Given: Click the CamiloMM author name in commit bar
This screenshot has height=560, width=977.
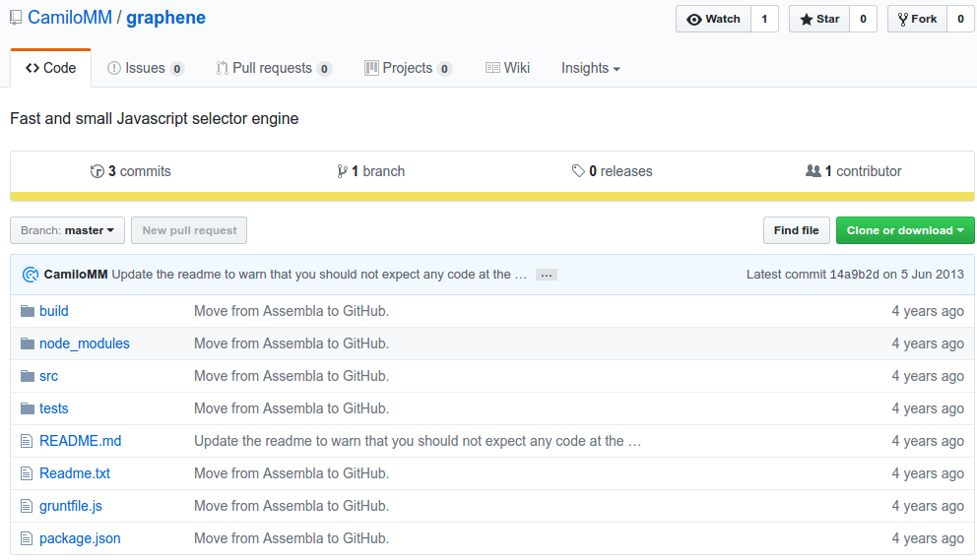Looking at the screenshot, I should coord(76,274).
